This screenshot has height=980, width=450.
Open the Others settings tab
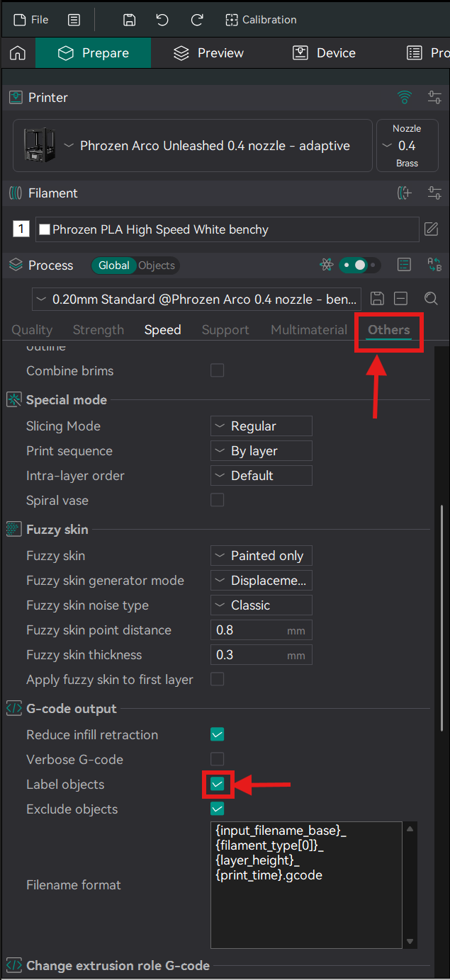(x=389, y=330)
